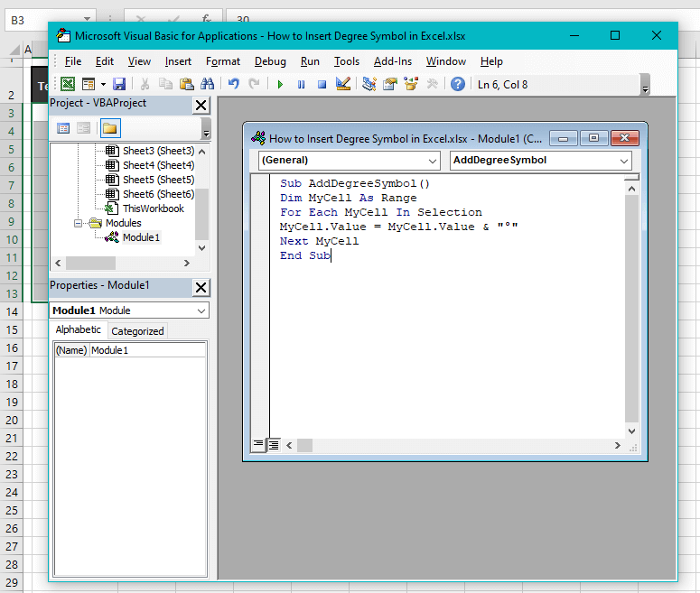Save the workbook with the floppy disk icon

[119, 84]
